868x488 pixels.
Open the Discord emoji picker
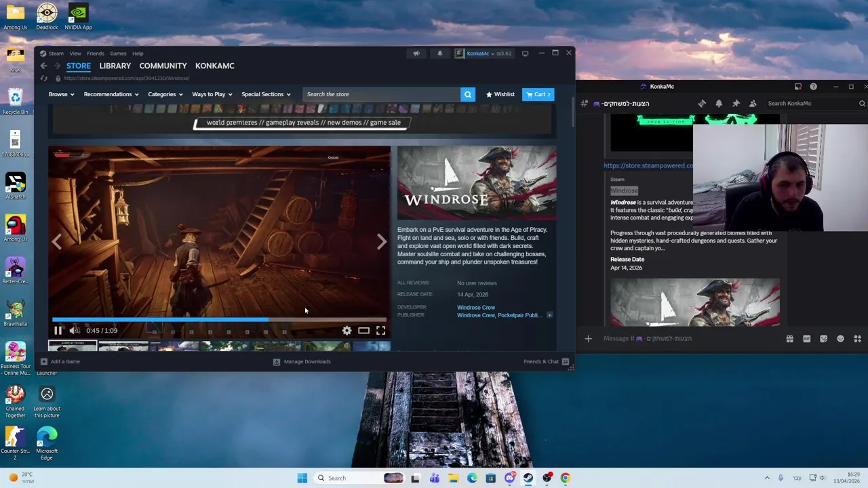click(840, 338)
